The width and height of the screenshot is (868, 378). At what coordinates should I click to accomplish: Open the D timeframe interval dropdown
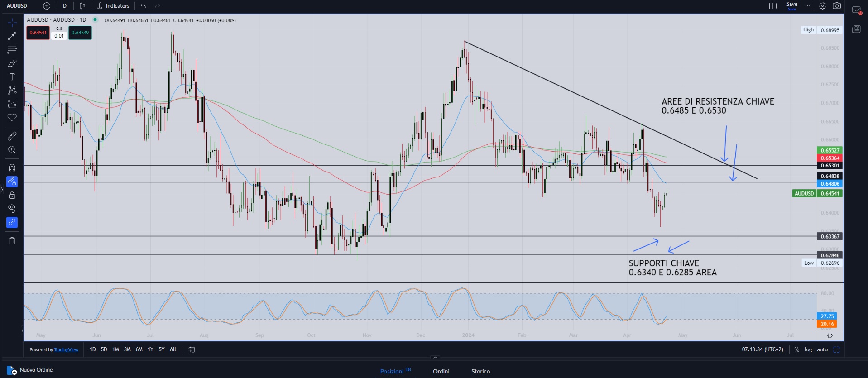[65, 6]
